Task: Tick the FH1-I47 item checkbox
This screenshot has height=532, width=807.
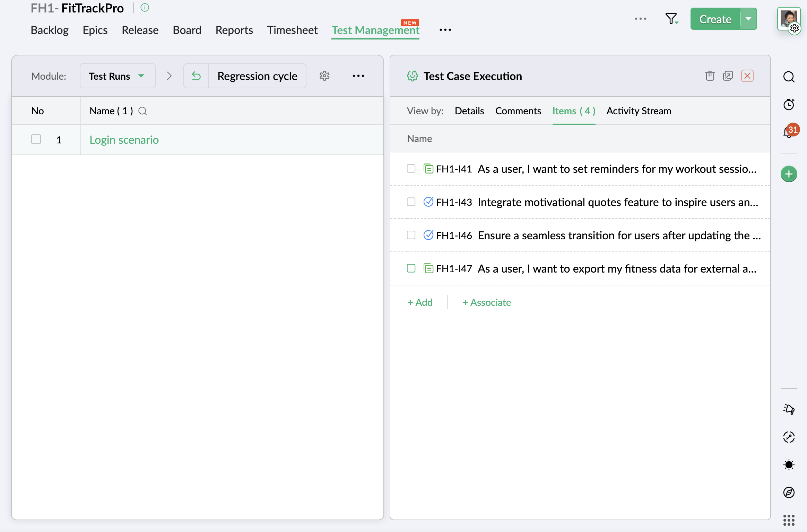Action: [x=411, y=268]
